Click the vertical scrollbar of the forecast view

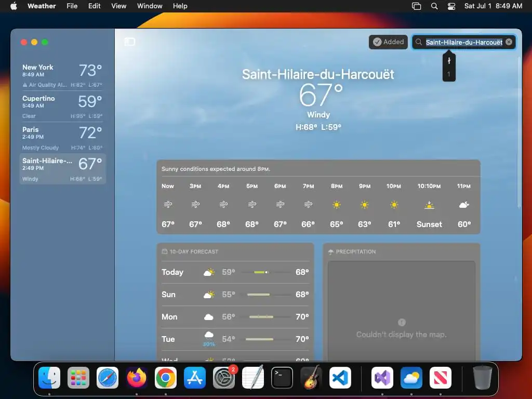[519, 132]
